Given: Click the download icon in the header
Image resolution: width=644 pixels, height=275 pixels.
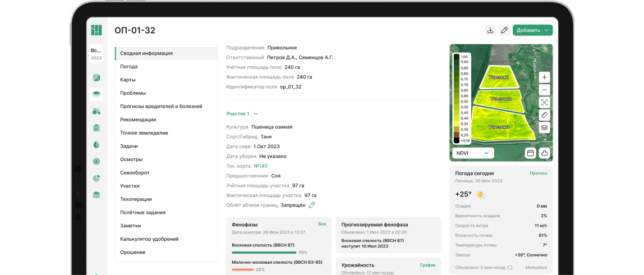Looking at the screenshot, I should (490, 30).
